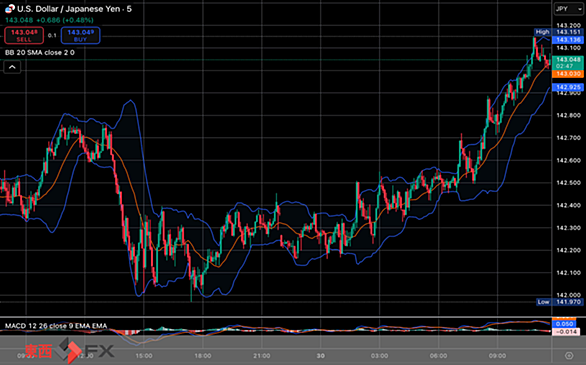
Task: Click the 18:00 time axis label
Action: [x=203, y=356]
